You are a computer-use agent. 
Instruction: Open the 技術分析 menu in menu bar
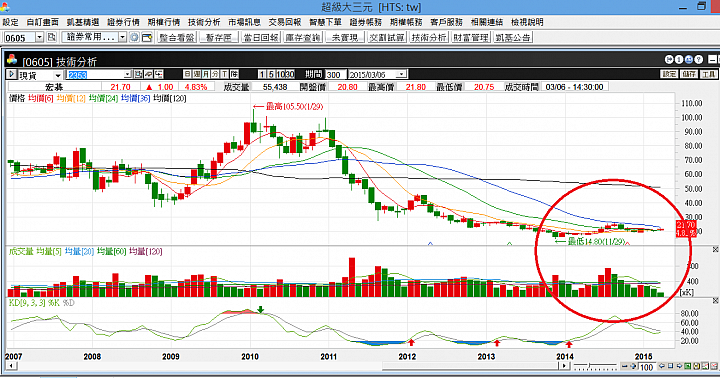204,22
